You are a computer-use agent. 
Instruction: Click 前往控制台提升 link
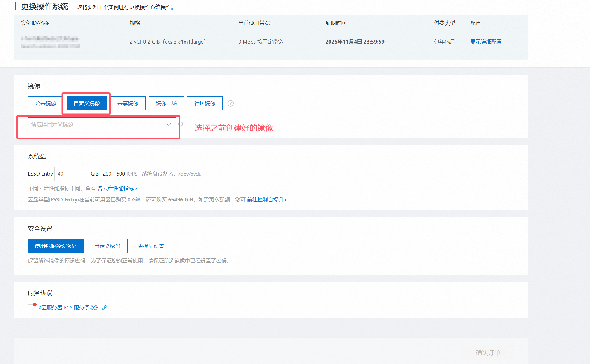pos(267,200)
